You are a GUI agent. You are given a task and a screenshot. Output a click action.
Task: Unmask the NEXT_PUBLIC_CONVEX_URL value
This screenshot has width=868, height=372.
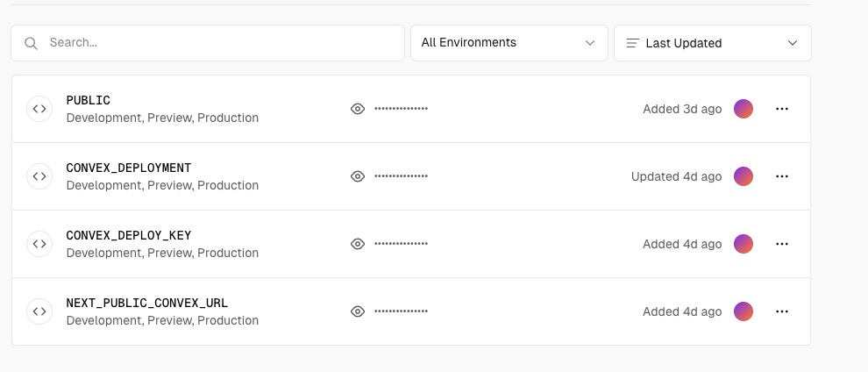pyautogui.click(x=358, y=311)
